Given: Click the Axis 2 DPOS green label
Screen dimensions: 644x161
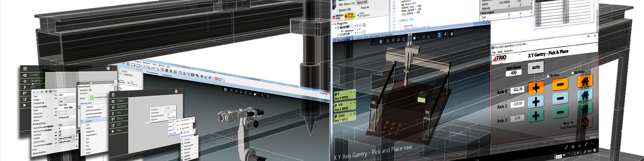Looking at the screenshot, I should pos(345,107).
